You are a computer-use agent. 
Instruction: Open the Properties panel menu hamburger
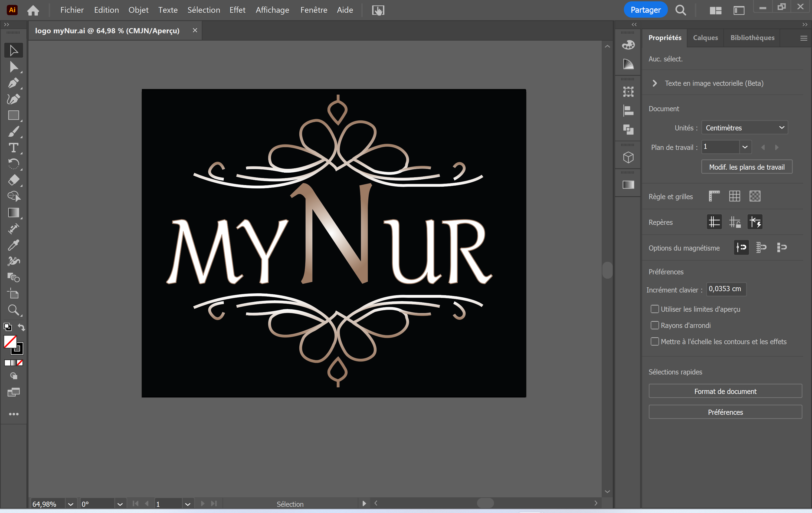804,38
